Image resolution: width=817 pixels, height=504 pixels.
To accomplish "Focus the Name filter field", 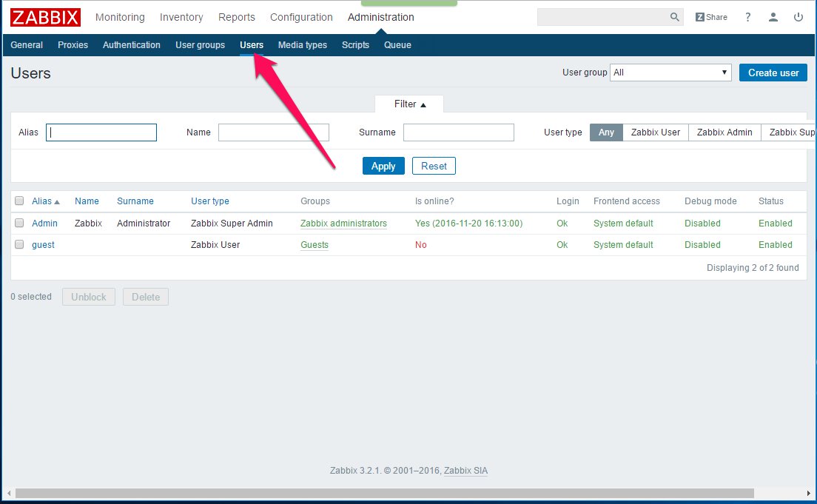I will (x=274, y=132).
